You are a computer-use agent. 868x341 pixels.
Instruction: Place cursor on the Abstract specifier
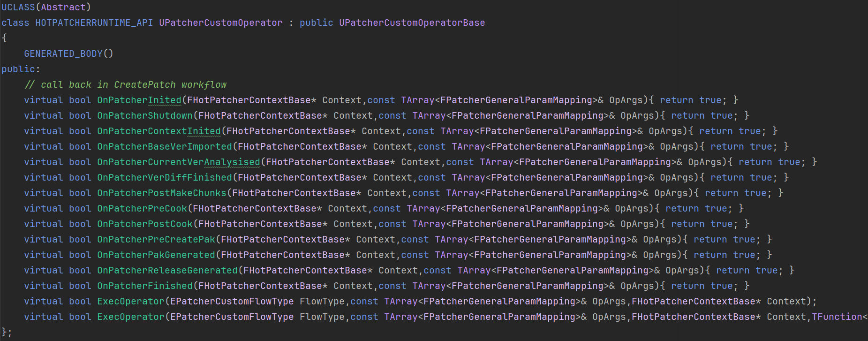64,7
